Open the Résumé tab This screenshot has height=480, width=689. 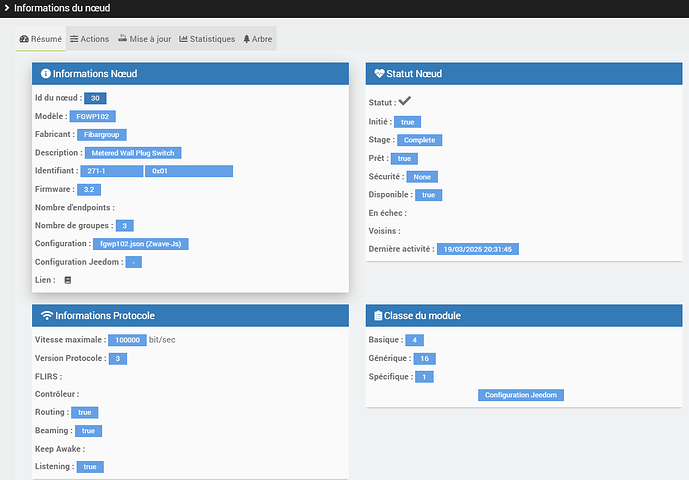(x=40, y=39)
